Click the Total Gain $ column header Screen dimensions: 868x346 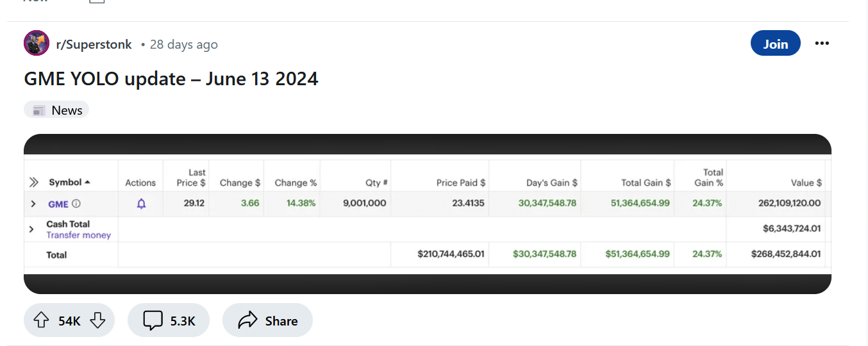pos(646,183)
